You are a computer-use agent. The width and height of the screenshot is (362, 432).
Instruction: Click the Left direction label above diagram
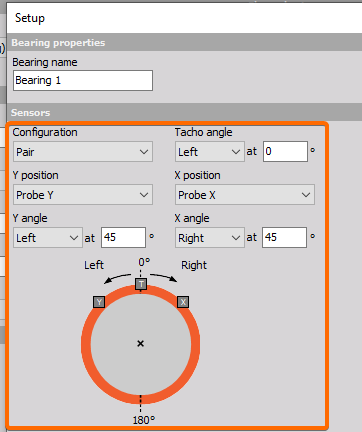click(x=94, y=265)
